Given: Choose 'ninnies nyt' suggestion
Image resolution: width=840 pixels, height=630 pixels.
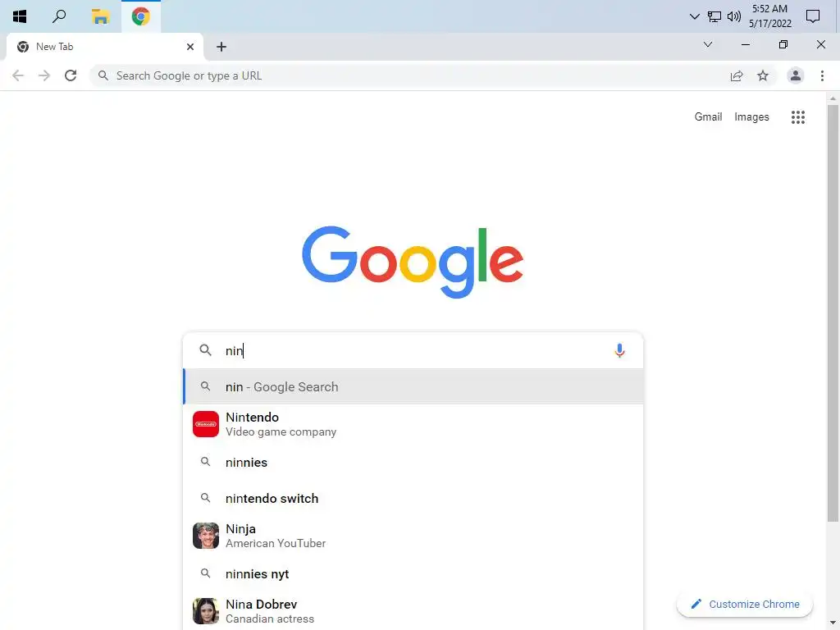Looking at the screenshot, I should point(413,573).
